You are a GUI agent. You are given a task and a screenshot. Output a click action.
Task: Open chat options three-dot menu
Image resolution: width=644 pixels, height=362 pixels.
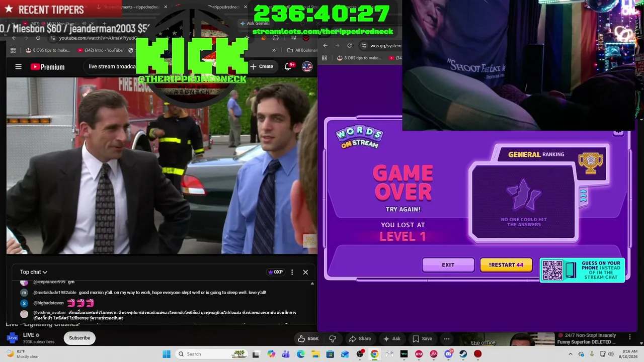(x=292, y=272)
